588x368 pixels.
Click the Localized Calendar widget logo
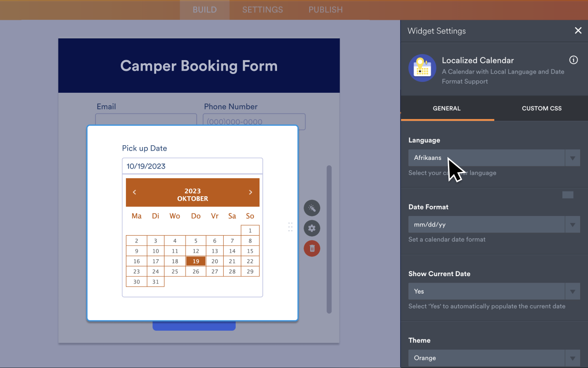click(422, 68)
